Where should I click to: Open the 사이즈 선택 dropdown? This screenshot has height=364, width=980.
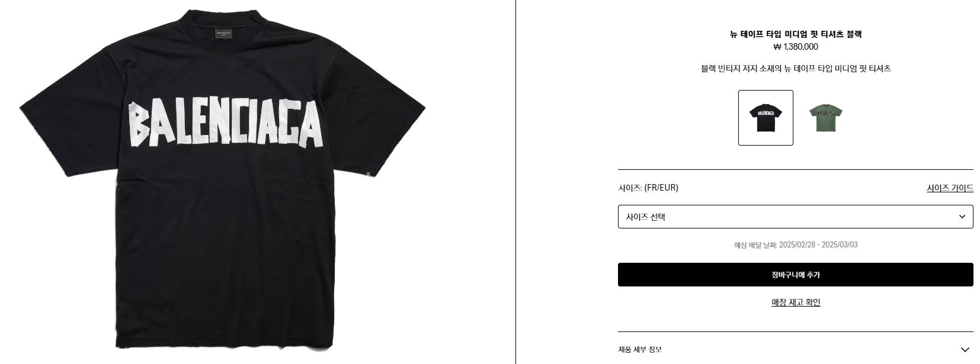[795, 217]
